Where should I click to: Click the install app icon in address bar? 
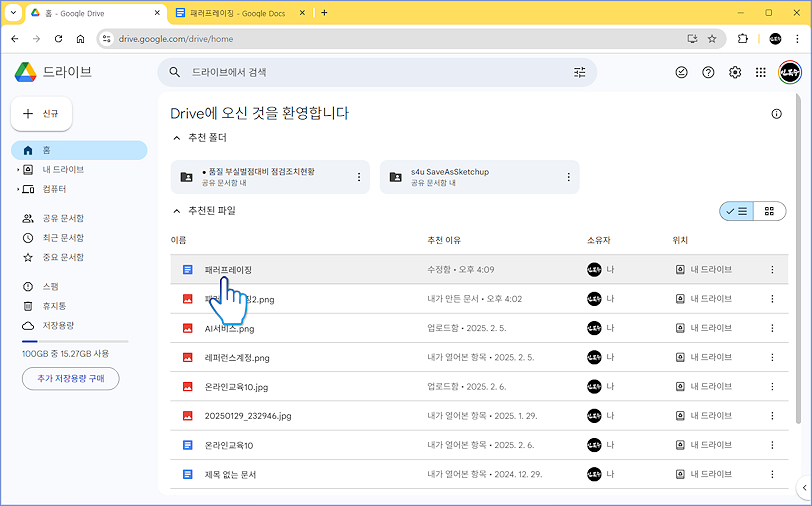click(692, 39)
